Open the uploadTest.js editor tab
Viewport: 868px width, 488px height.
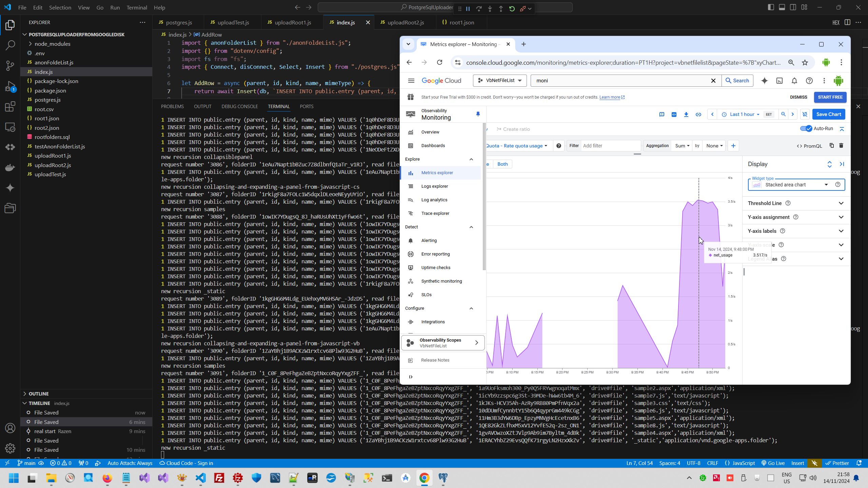tap(233, 22)
